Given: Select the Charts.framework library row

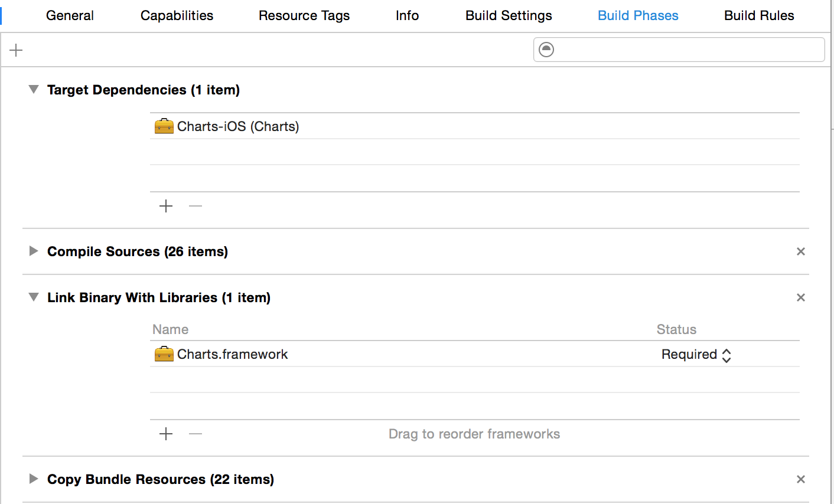Looking at the screenshot, I should click(233, 354).
